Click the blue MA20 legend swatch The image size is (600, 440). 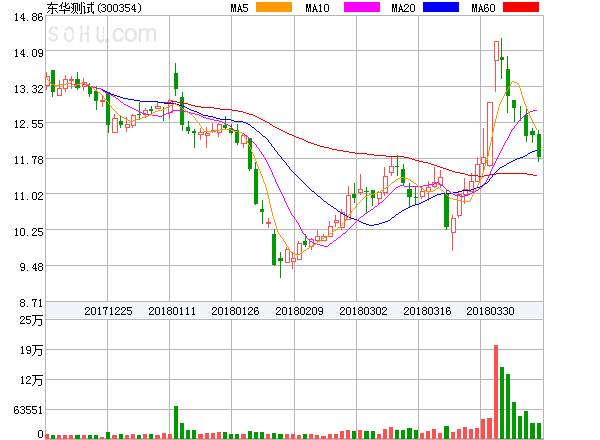(441, 7)
